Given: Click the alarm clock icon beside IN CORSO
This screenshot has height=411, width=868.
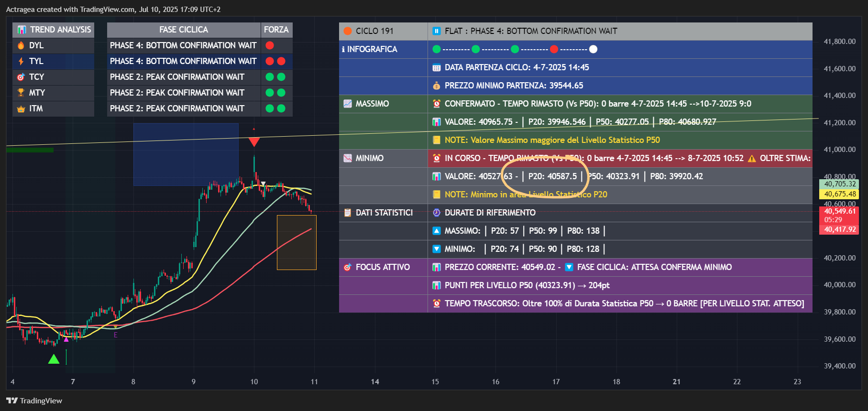Looking at the screenshot, I should pos(437,158).
